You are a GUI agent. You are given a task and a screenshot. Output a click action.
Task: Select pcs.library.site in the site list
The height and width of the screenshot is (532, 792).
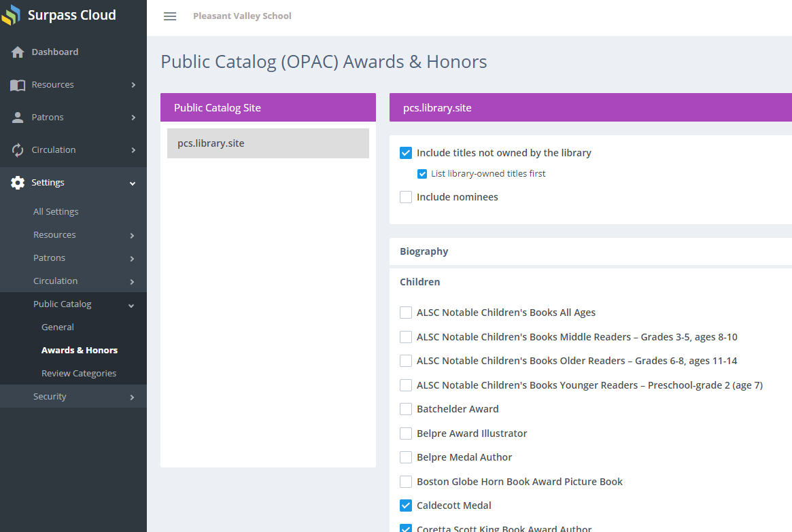(x=268, y=143)
